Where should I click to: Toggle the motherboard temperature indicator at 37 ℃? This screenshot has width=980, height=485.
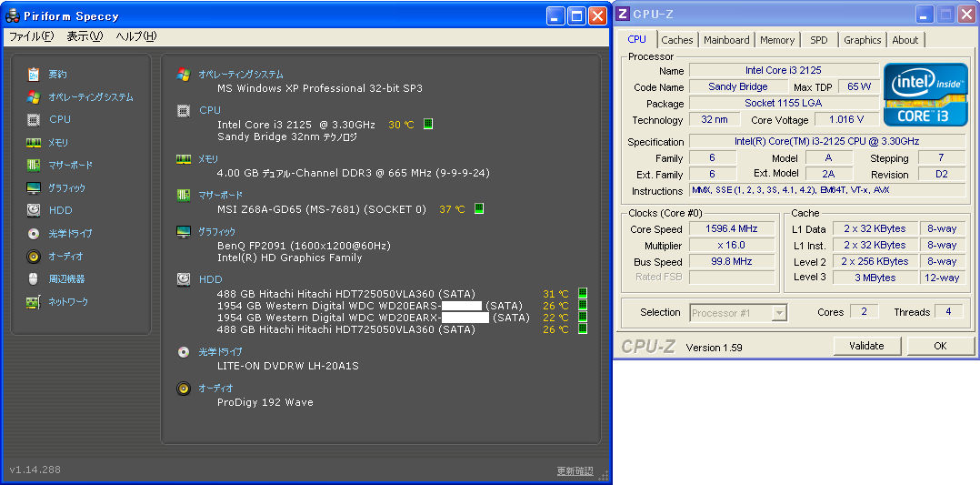click(479, 208)
